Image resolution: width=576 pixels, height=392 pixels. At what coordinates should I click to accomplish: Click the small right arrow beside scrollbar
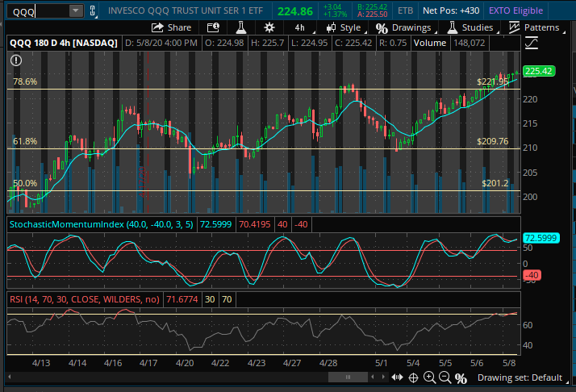pos(383,377)
